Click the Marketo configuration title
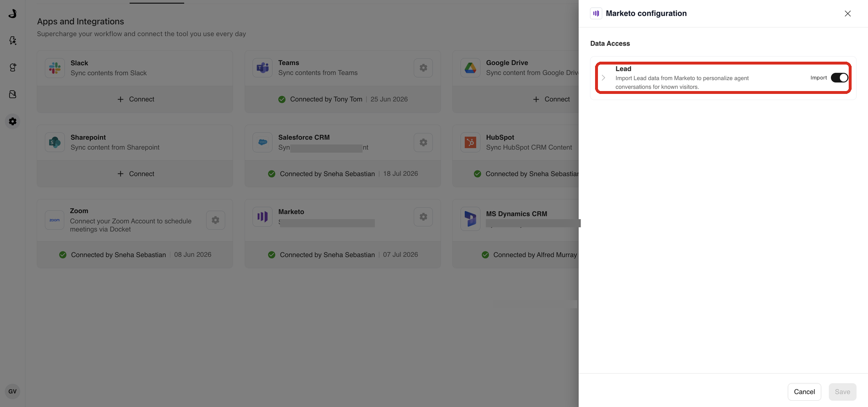 pyautogui.click(x=646, y=13)
